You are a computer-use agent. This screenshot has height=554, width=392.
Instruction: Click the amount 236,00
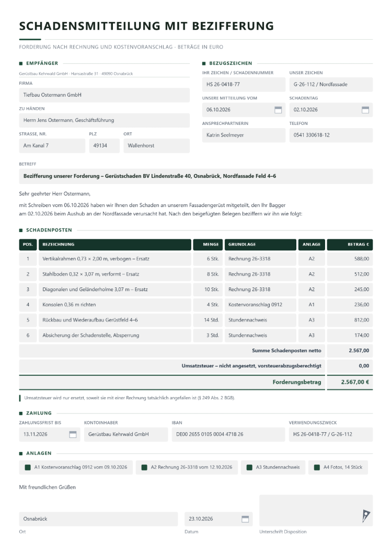click(x=350, y=305)
